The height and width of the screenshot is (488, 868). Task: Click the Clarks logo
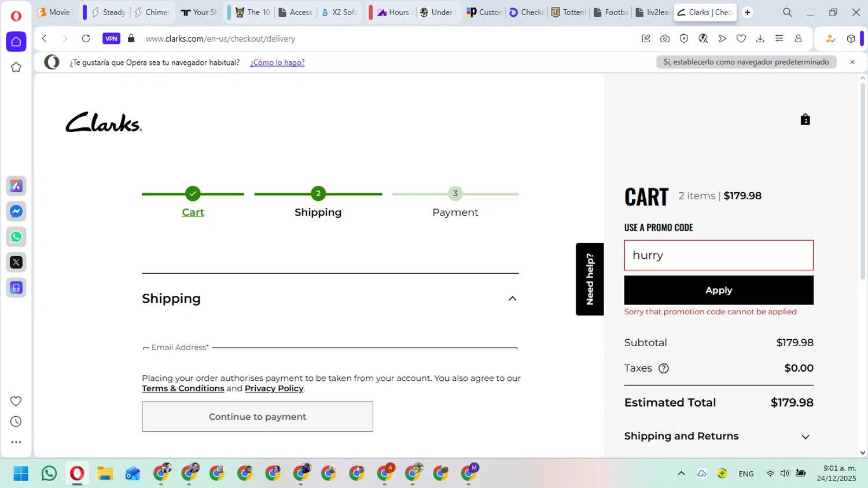point(104,122)
